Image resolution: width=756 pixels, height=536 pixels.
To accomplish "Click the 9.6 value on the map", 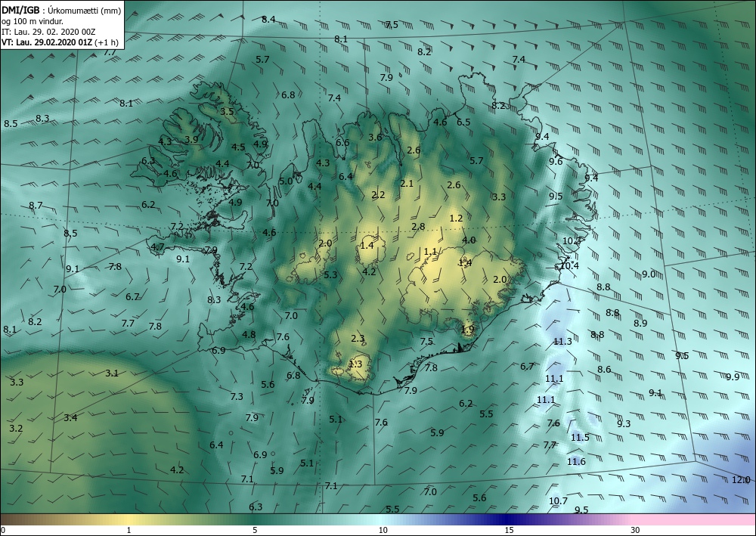I will pyautogui.click(x=556, y=162).
